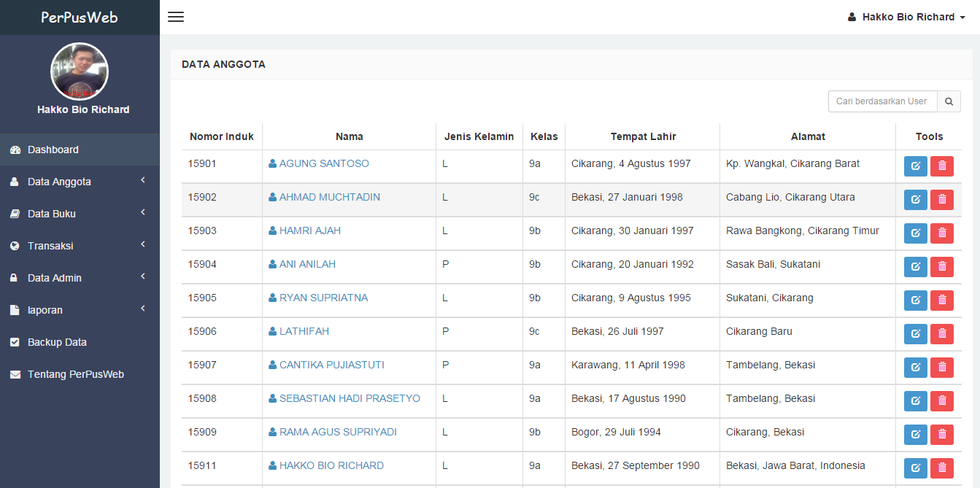Delete the SEBASTIAN HADI PRASETYO record
The height and width of the screenshot is (488, 980).
942,401
